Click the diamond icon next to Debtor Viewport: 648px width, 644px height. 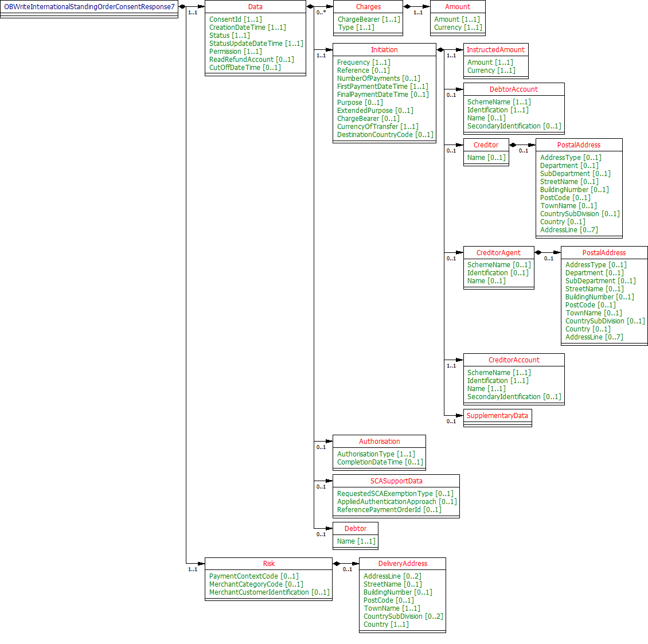(x=330, y=528)
